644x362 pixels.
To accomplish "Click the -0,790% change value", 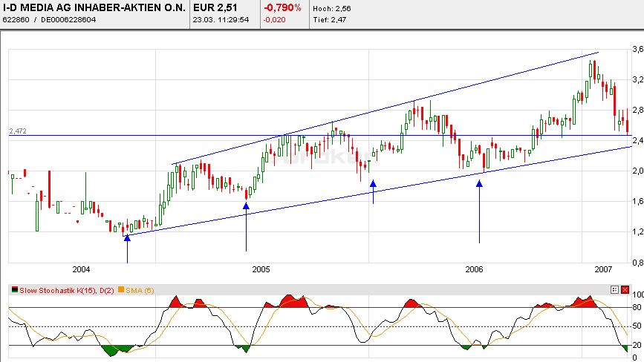I will (282, 7).
